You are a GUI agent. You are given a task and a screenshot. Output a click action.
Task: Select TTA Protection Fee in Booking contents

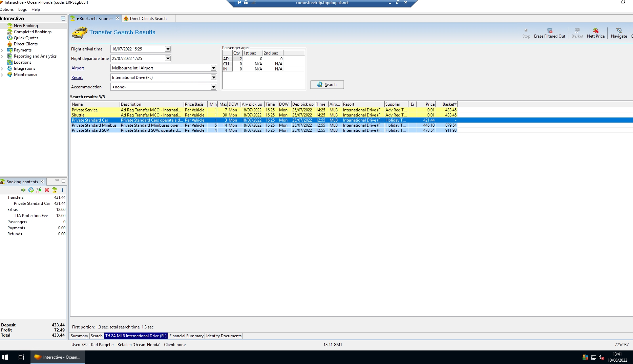[x=31, y=216]
